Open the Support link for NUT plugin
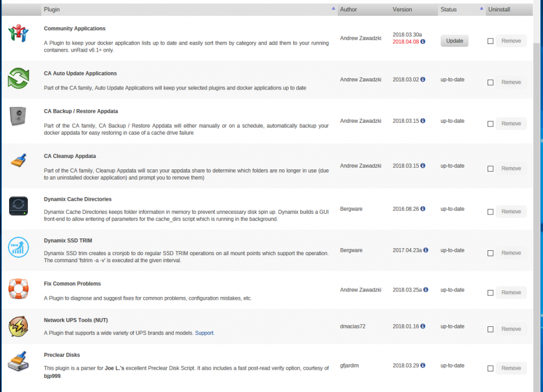This screenshot has height=392, width=543. pos(204,333)
